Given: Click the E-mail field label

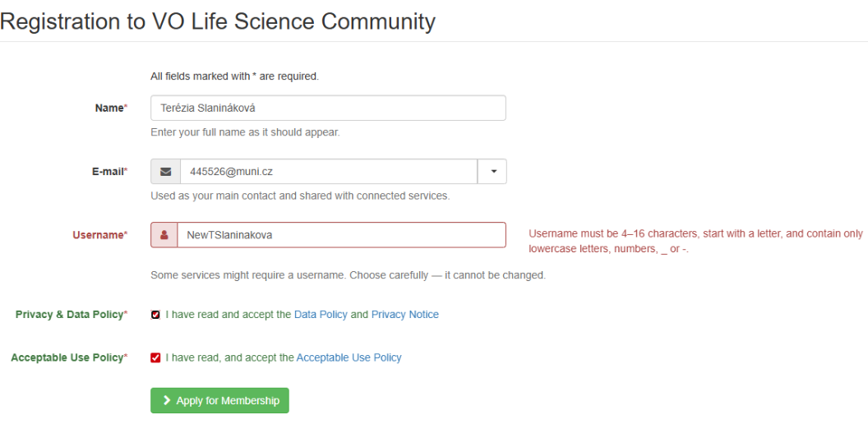Looking at the screenshot, I should pyautogui.click(x=108, y=172).
